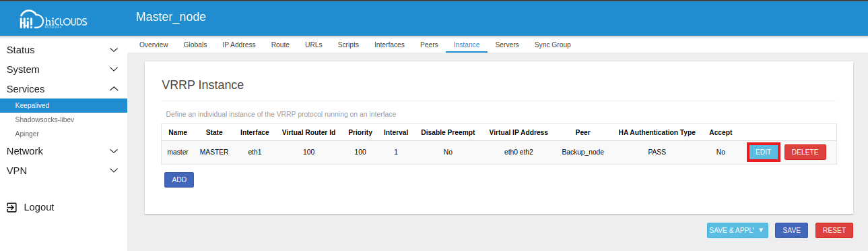Click the 'HA Authentication Type' column header
The width and height of the screenshot is (868, 251).
coord(657,132)
